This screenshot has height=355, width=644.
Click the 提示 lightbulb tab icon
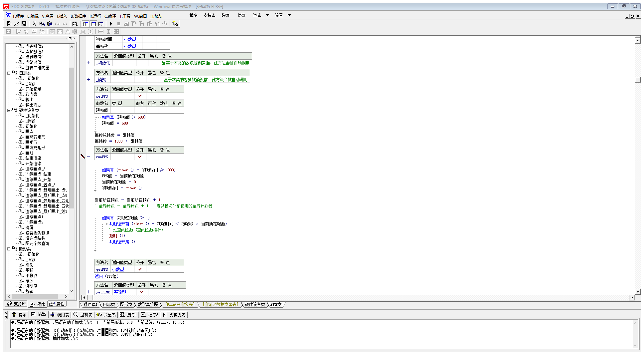point(14,314)
